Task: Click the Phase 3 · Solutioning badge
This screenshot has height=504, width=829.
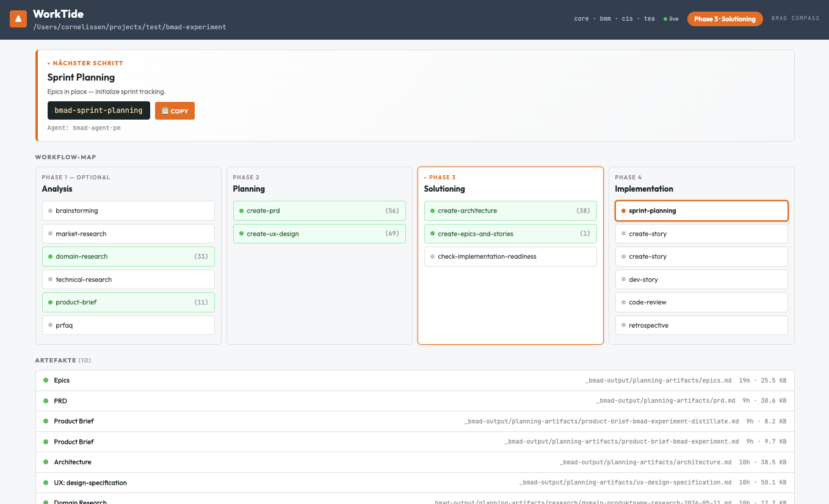Action: [725, 19]
